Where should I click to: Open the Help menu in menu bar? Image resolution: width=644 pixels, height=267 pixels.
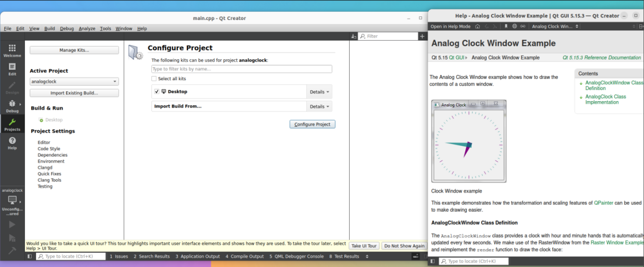(x=142, y=28)
